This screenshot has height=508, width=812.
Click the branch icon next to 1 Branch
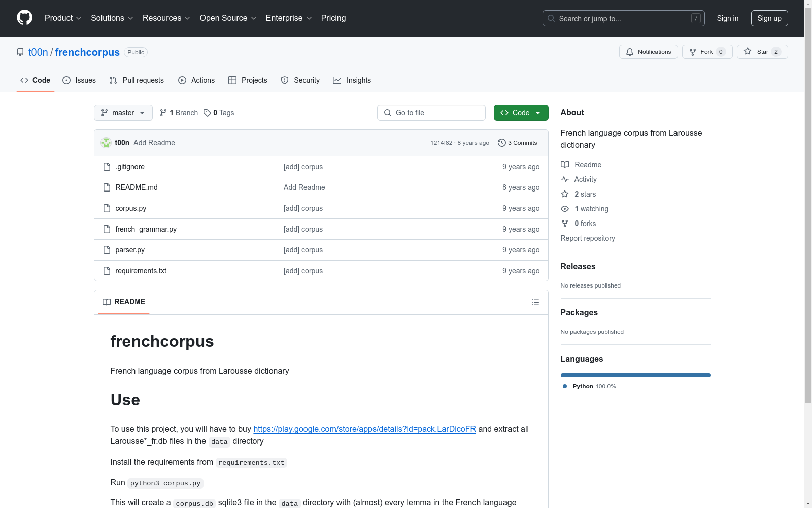click(x=163, y=113)
